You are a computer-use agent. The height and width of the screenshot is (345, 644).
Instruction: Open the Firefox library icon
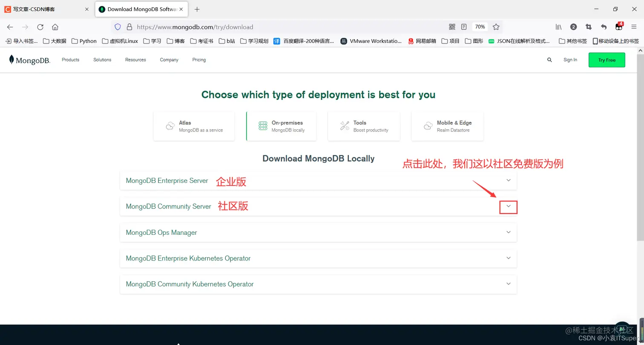click(x=558, y=27)
